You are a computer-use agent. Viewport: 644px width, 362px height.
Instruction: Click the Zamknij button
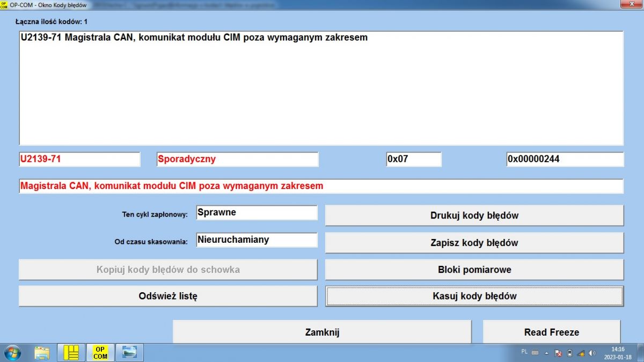click(322, 332)
